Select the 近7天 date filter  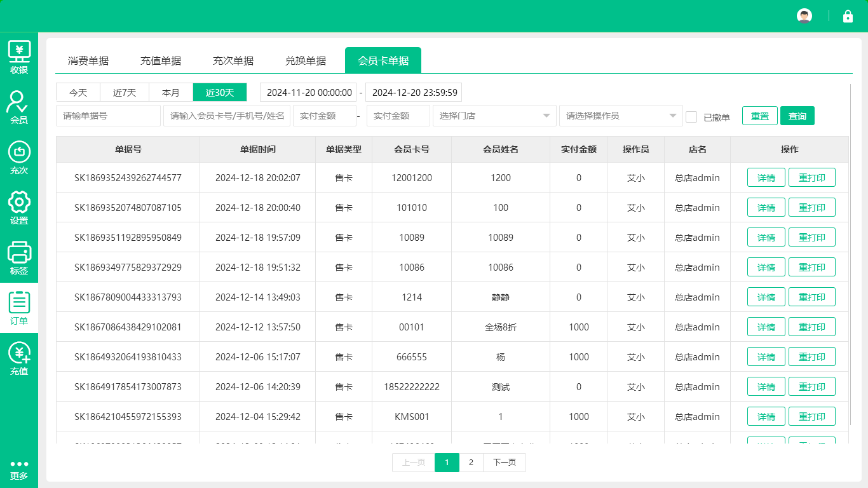coord(124,92)
